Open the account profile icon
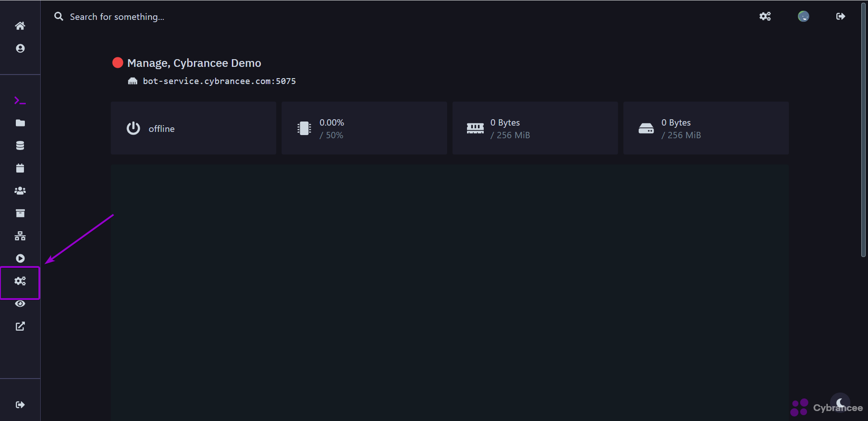 click(x=20, y=48)
